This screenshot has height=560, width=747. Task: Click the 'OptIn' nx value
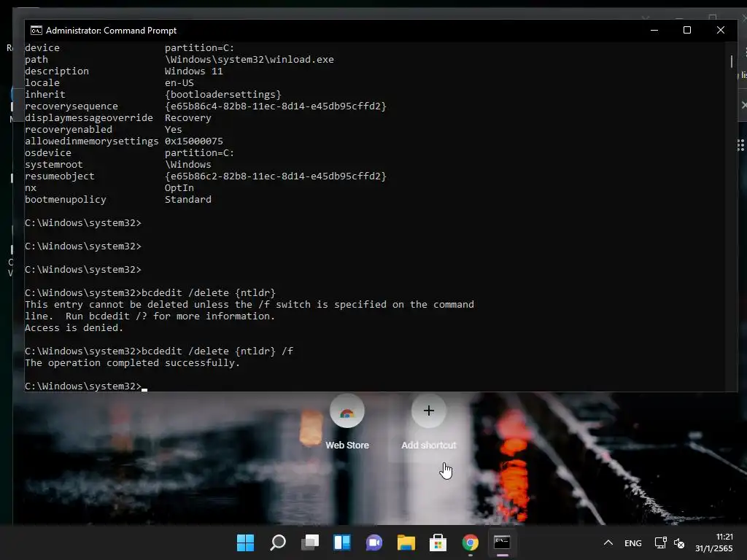(179, 187)
